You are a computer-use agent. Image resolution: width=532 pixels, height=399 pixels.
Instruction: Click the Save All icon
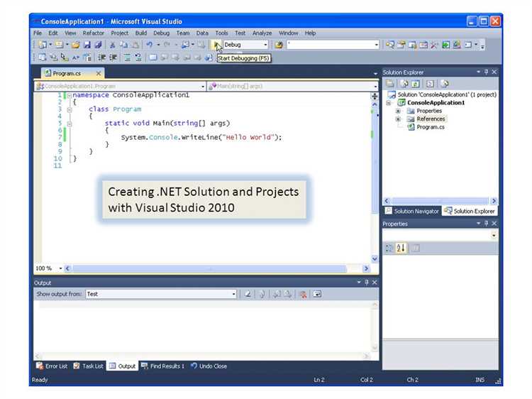pyautogui.click(x=99, y=45)
